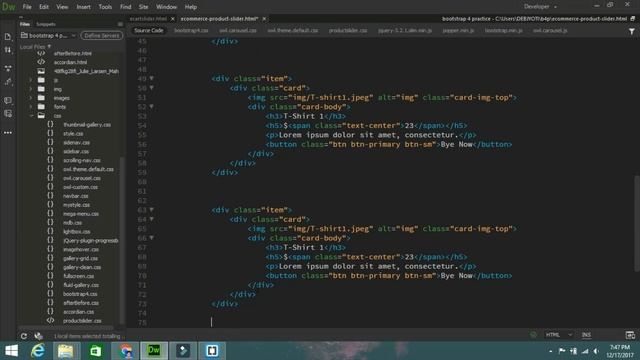Open the Tools menu

click(105, 7)
